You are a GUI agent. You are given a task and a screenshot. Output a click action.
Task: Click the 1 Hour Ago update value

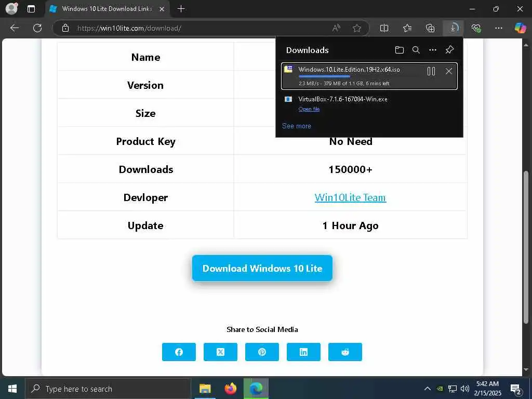point(351,225)
